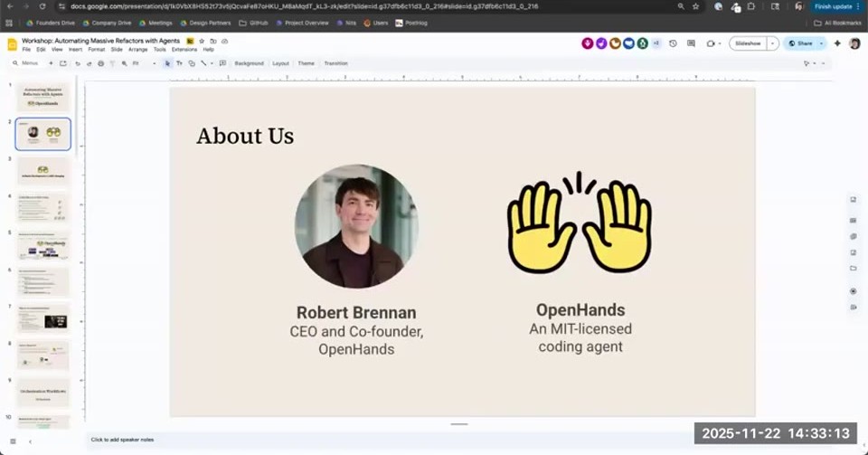Click the speaker notes field

pyautogui.click(x=459, y=440)
